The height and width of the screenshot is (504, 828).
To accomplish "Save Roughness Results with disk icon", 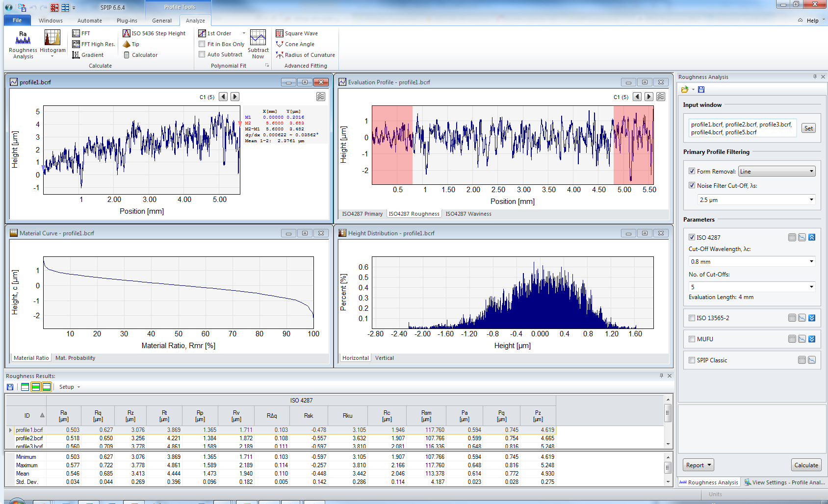I will click(10, 387).
